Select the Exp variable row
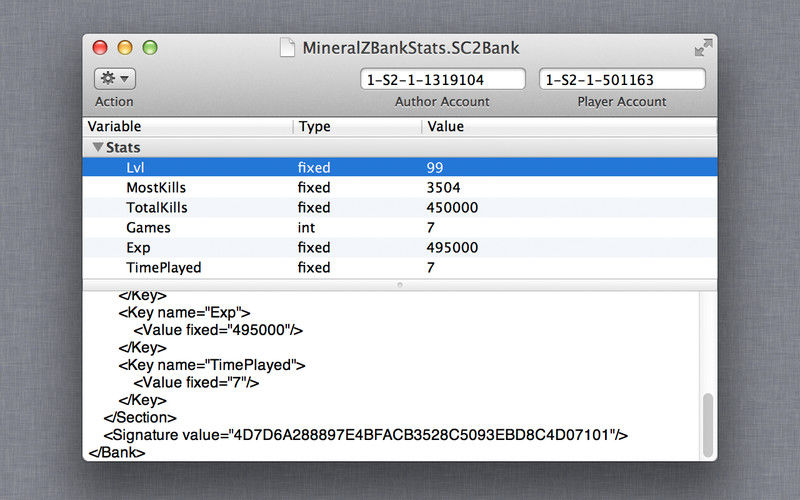 (138, 247)
